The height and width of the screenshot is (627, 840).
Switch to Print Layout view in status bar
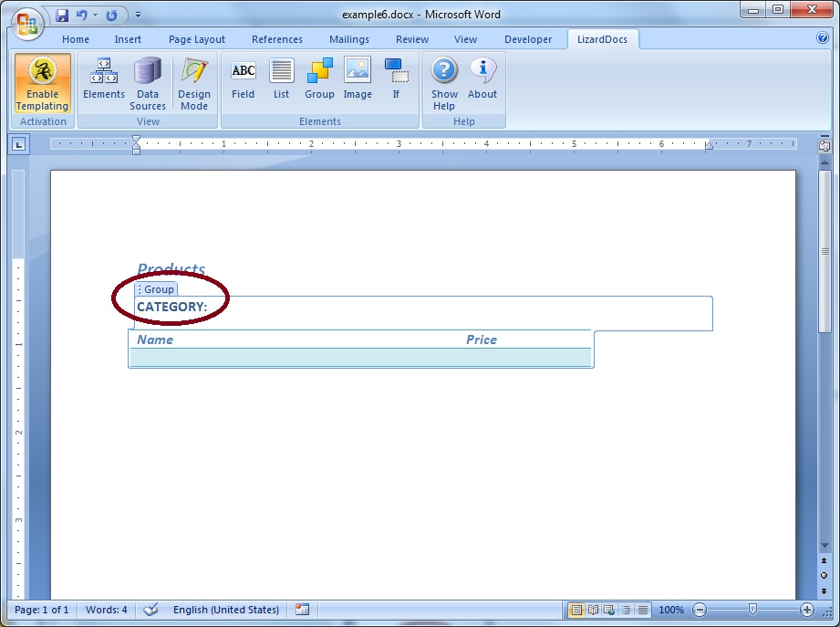(x=576, y=610)
